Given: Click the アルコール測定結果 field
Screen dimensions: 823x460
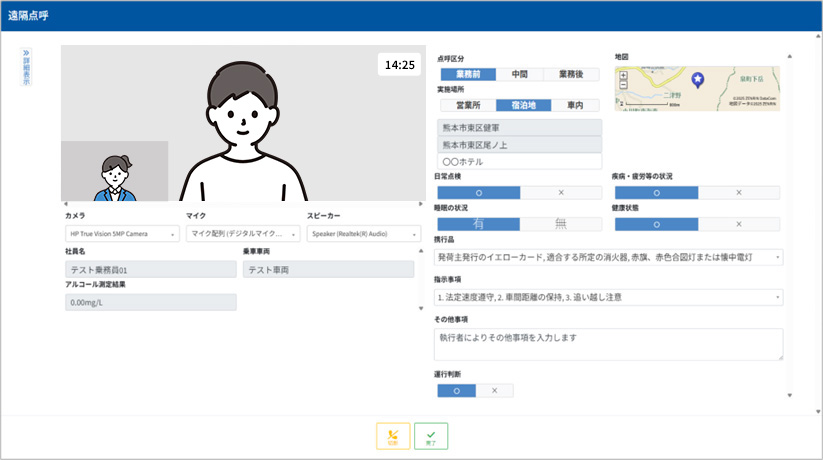Looking at the screenshot, I should [151, 302].
